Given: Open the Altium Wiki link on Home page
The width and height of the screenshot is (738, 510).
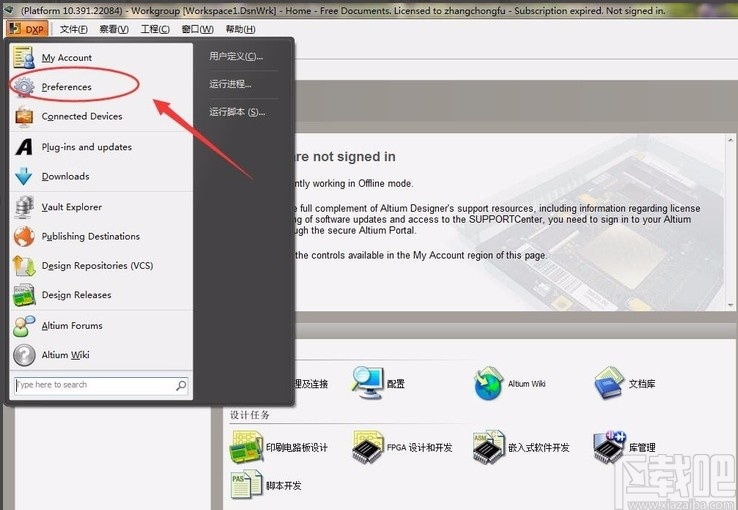Looking at the screenshot, I should pos(527,384).
